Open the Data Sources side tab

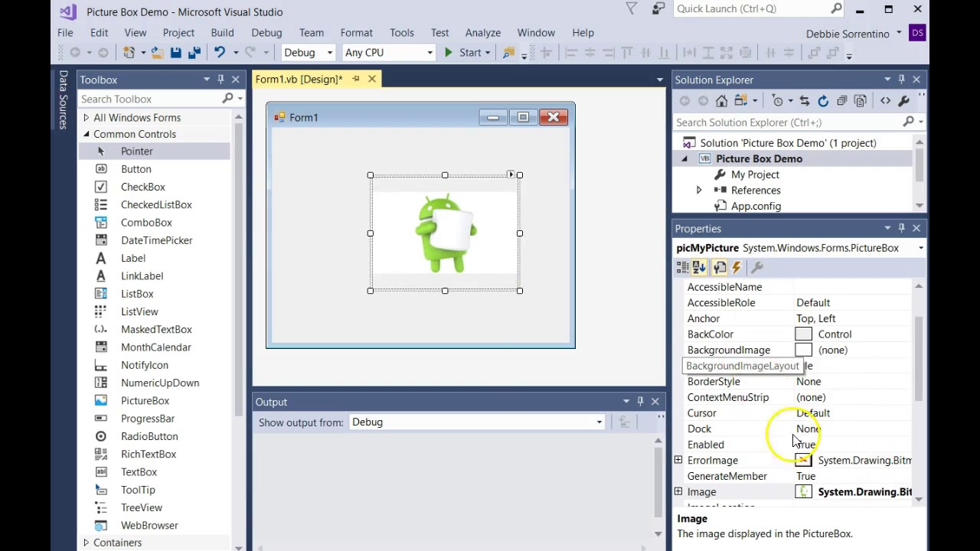point(64,99)
